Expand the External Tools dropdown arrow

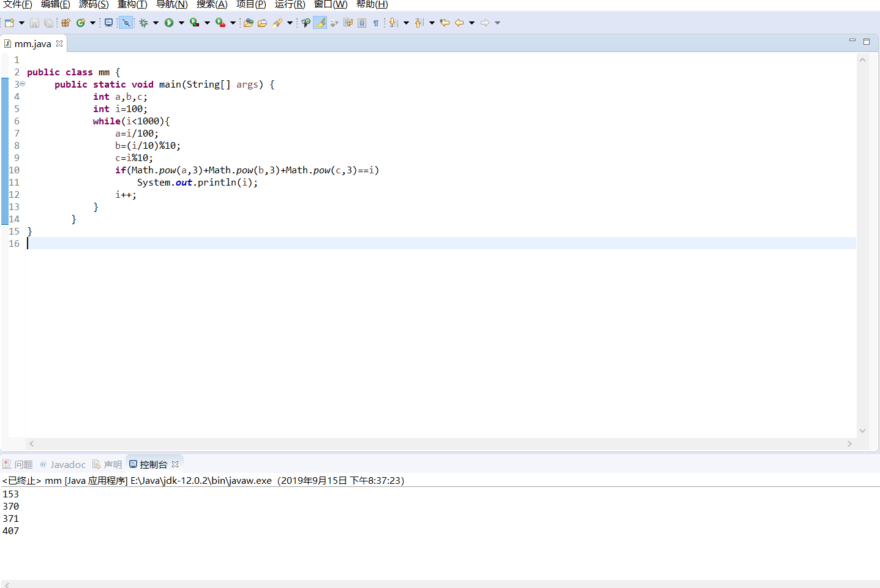coord(233,23)
